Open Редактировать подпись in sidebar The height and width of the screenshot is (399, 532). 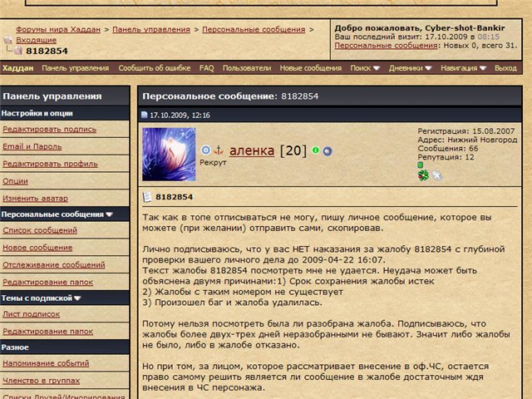click(50, 130)
